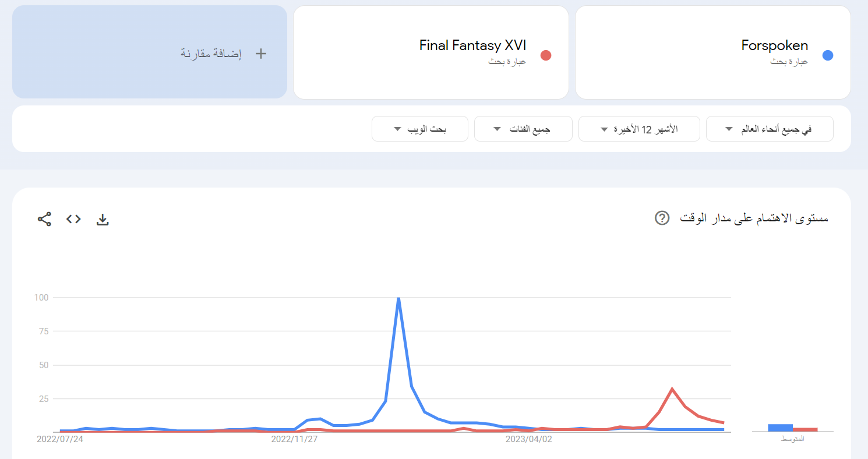The image size is (868, 459).
Task: Open the web search type dropdown
Action: pos(420,129)
